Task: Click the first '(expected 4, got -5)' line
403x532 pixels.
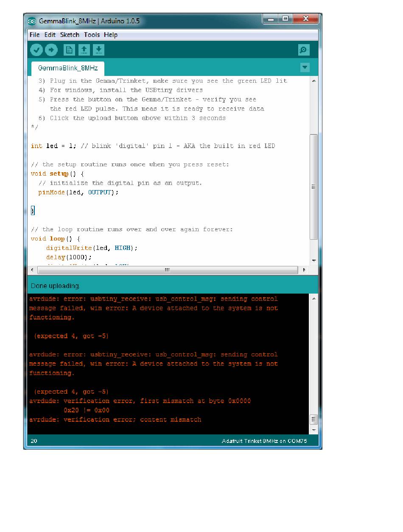Action: (x=71, y=336)
